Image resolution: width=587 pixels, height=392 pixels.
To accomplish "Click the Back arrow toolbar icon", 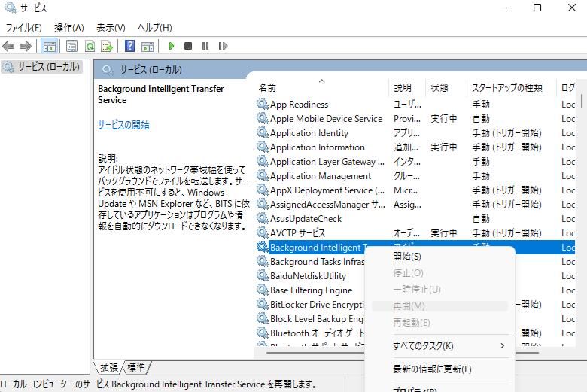I will coord(8,46).
